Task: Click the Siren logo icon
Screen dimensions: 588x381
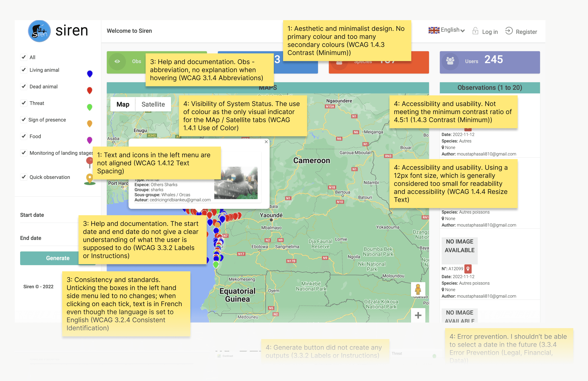Action: coord(39,31)
